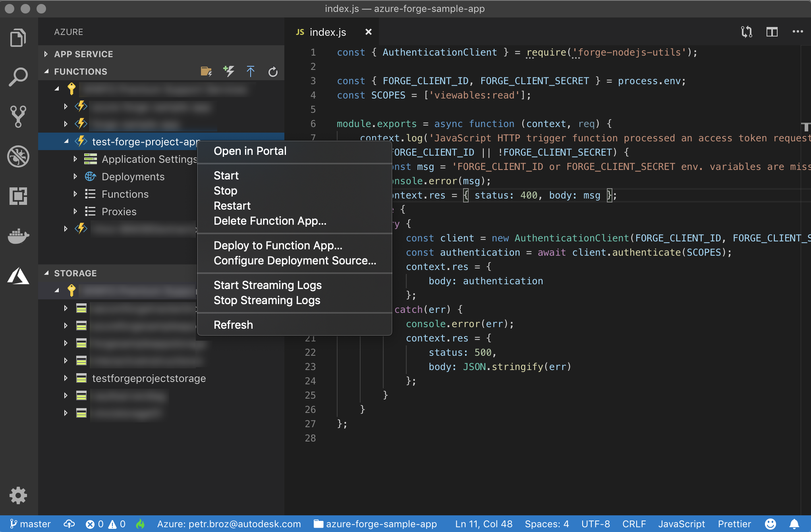
Task: Open the Azure view in activity bar
Action: point(18,276)
